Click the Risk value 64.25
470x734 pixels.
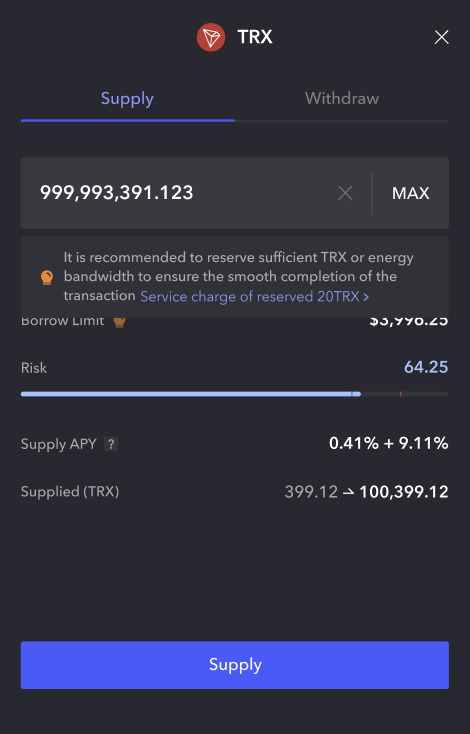(426, 367)
